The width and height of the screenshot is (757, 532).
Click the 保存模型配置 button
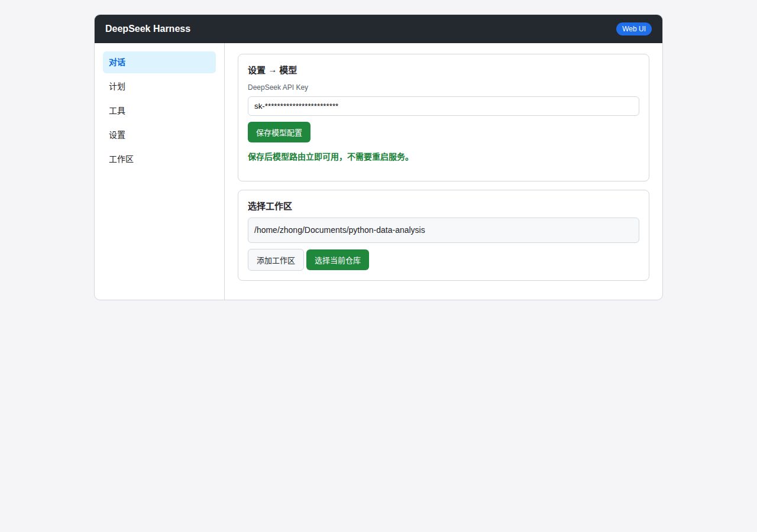pyautogui.click(x=279, y=132)
